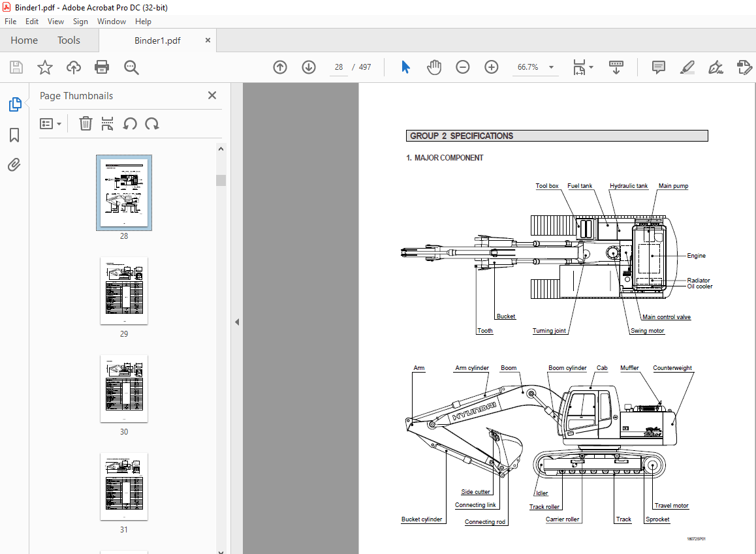
Task: Collapse the navigation pane arrow
Action: (x=237, y=322)
